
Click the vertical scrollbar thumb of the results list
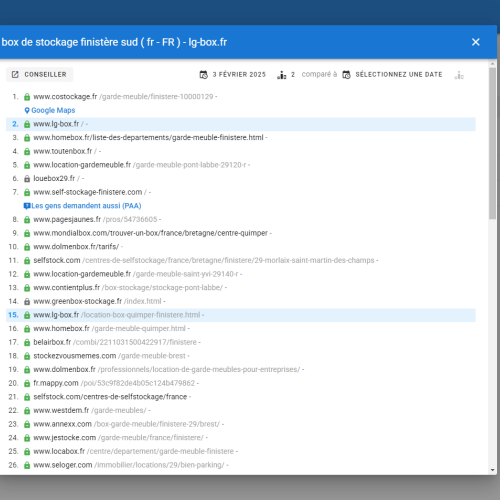(493, 143)
